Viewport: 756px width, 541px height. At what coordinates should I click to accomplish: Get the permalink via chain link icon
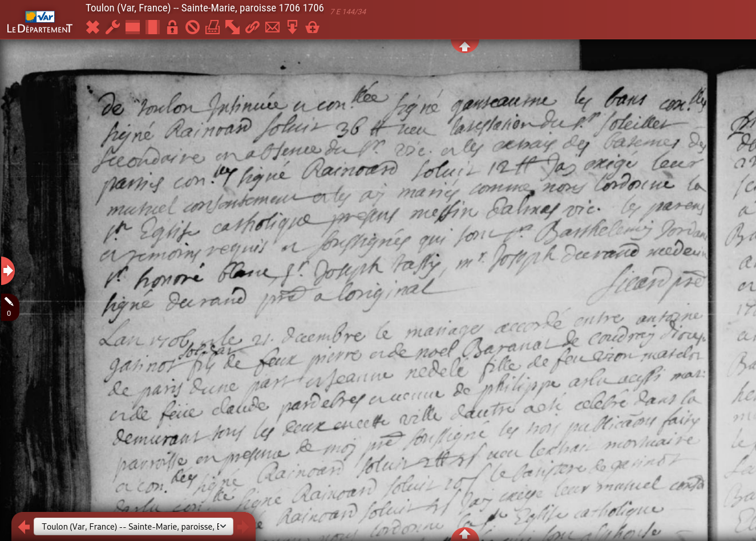pos(252,27)
